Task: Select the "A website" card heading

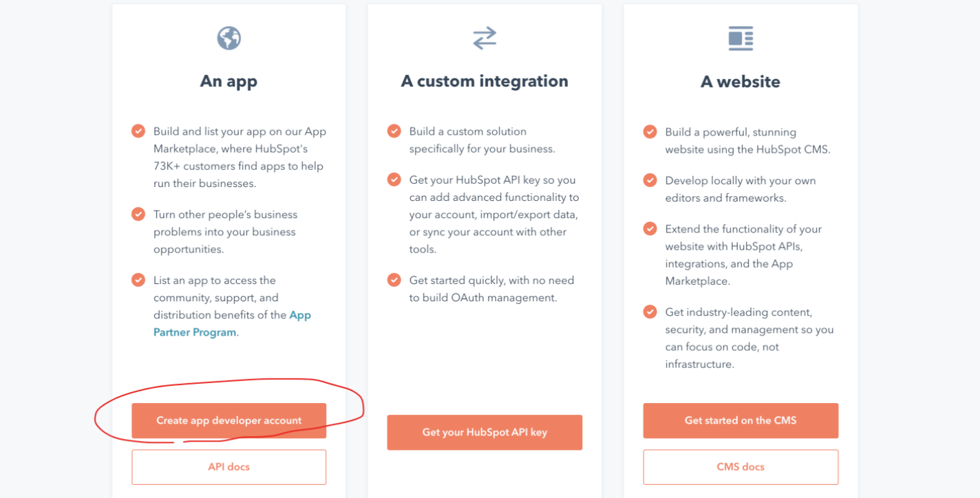Action: (x=741, y=81)
